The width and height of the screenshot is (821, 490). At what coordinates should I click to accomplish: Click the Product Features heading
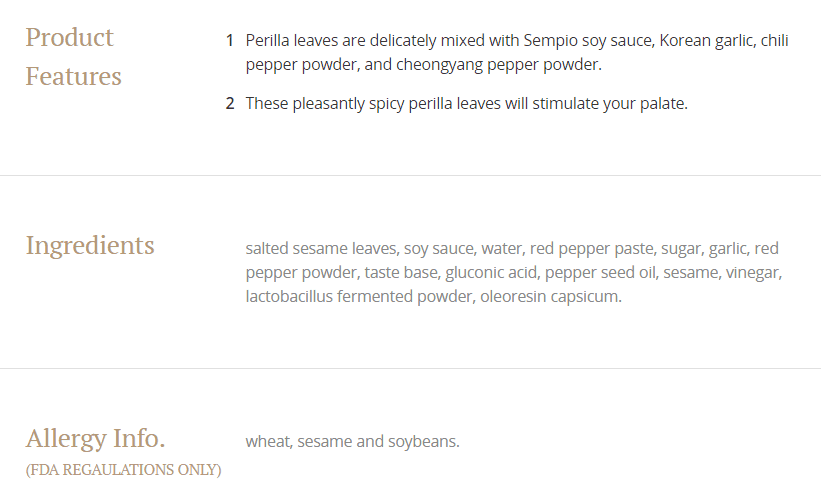pyautogui.click(x=72, y=57)
